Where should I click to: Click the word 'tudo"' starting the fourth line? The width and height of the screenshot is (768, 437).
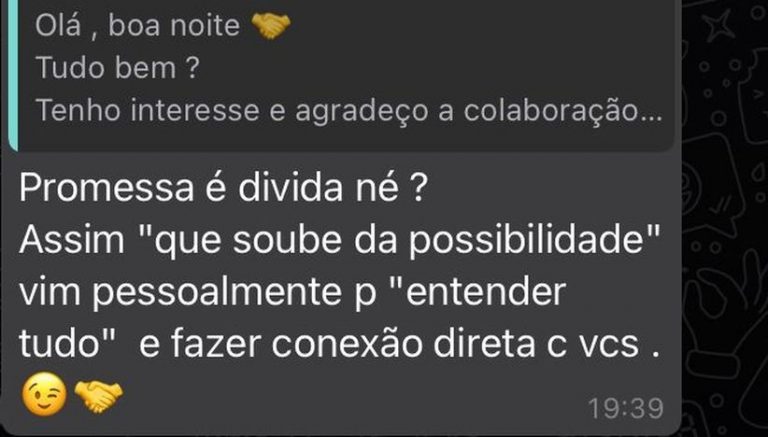[68, 344]
